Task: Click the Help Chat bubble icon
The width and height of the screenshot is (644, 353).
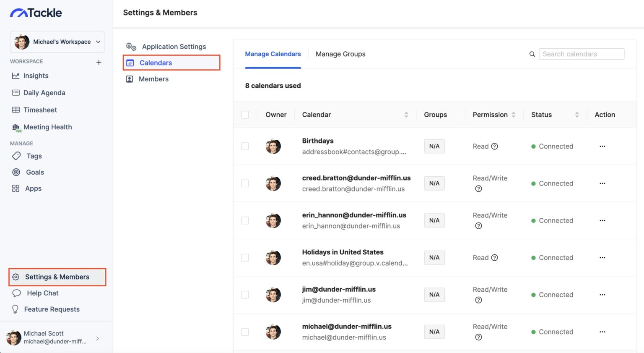Action: pos(16,293)
